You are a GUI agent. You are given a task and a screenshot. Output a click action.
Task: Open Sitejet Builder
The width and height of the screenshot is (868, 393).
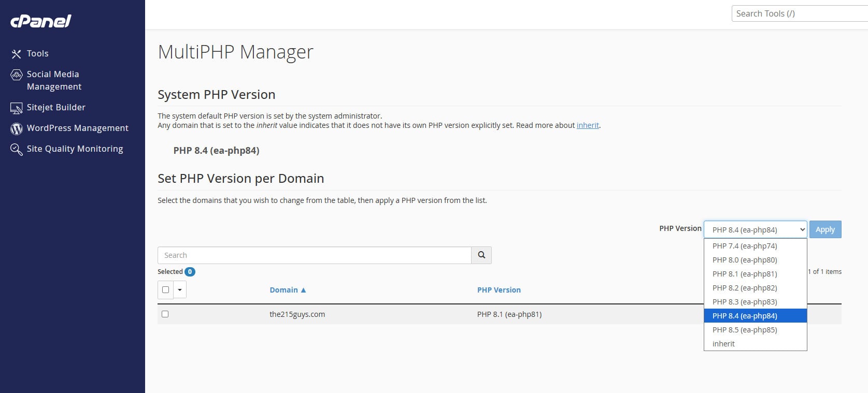[x=56, y=107]
